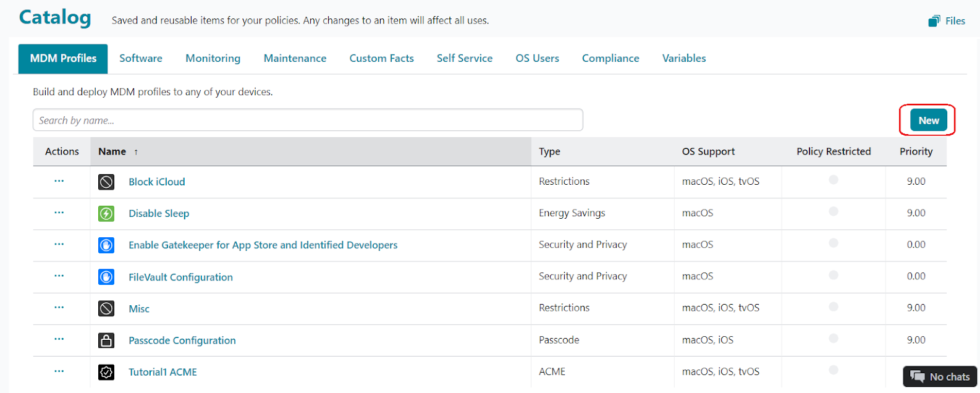Open the Custom Facts tab
Screen dimensions: 980x393
click(x=382, y=59)
